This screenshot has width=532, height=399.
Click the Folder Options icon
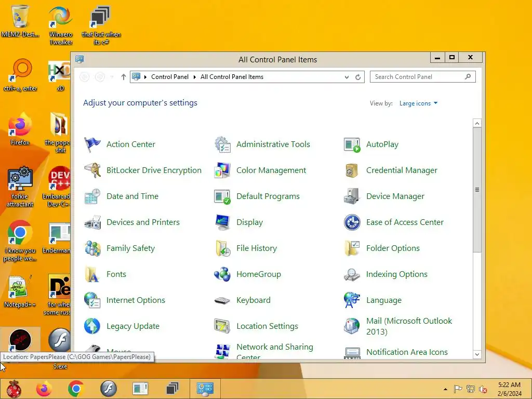352,248
